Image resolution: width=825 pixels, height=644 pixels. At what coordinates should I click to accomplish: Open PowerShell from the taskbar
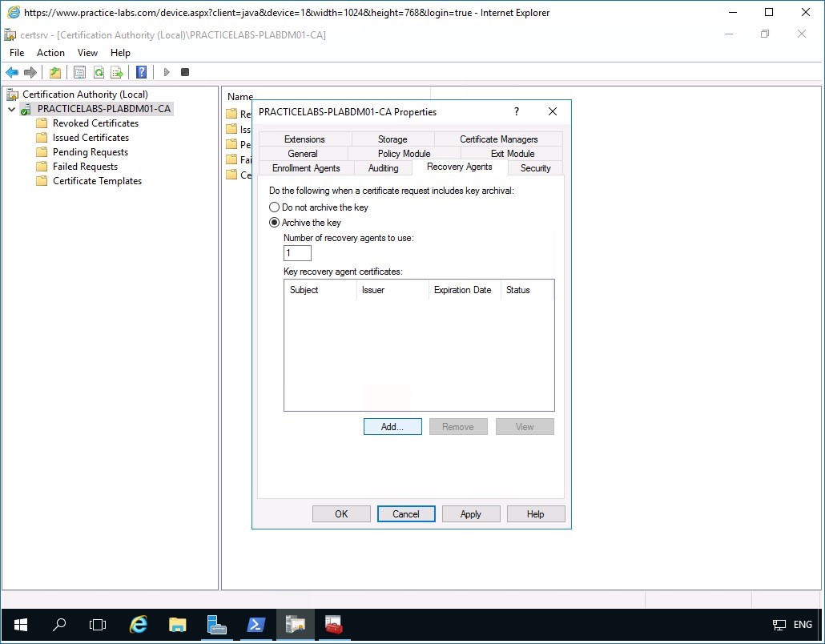(x=256, y=624)
